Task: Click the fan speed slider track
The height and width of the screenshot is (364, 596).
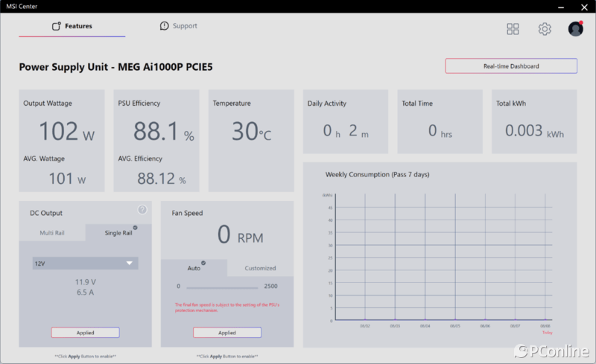Action: click(x=222, y=287)
